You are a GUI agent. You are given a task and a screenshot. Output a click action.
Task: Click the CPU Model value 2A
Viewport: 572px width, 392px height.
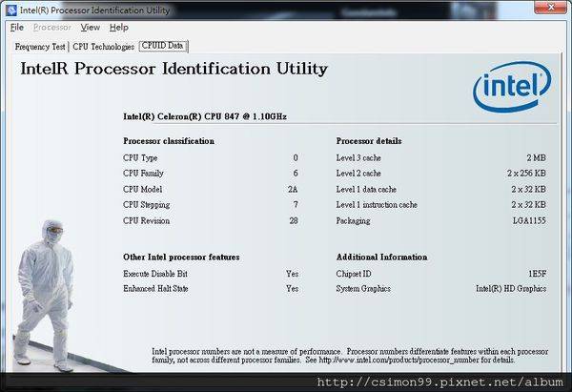(293, 190)
